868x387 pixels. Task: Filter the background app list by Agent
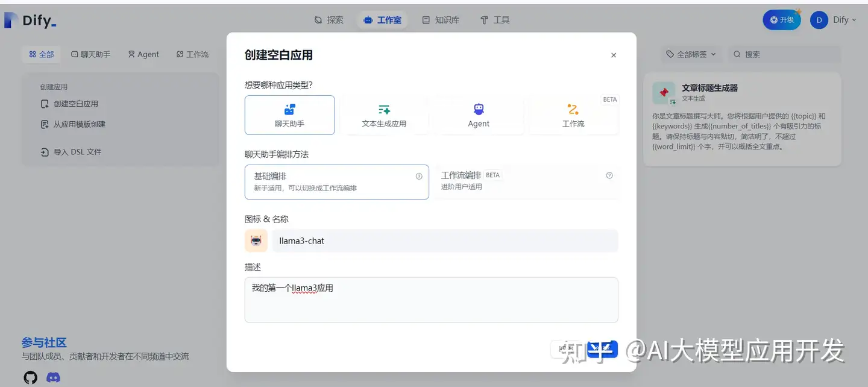click(x=143, y=54)
